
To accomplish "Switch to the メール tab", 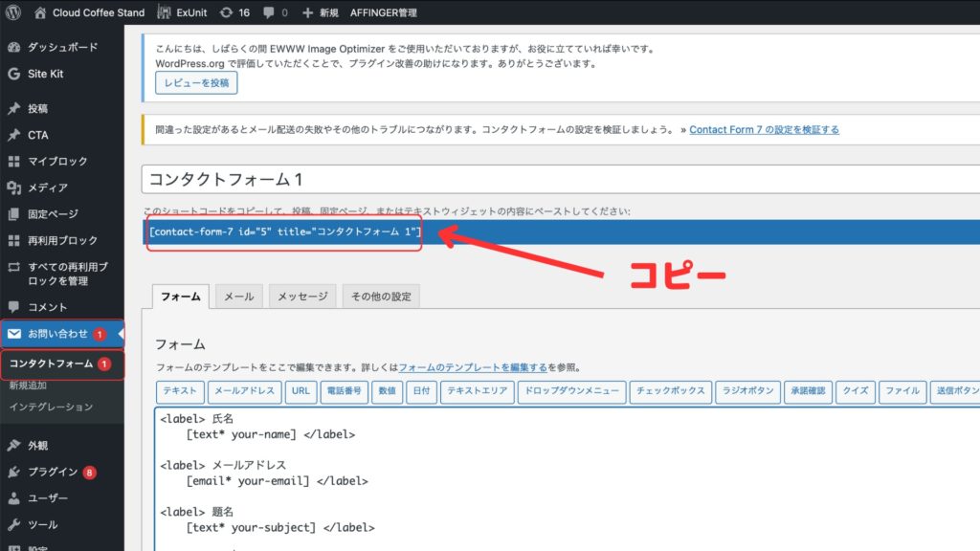I will tap(238, 297).
